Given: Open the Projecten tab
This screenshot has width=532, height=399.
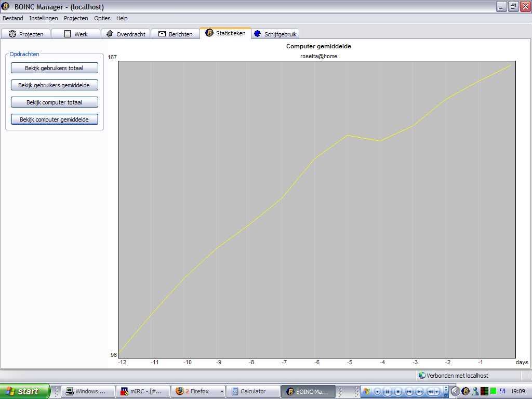Looking at the screenshot, I should (26, 34).
